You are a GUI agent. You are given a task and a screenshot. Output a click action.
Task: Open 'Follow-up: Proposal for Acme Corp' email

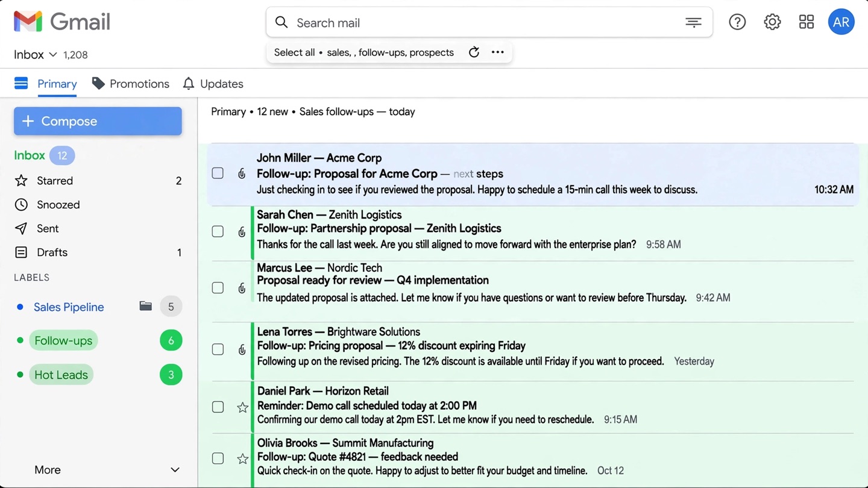533,174
